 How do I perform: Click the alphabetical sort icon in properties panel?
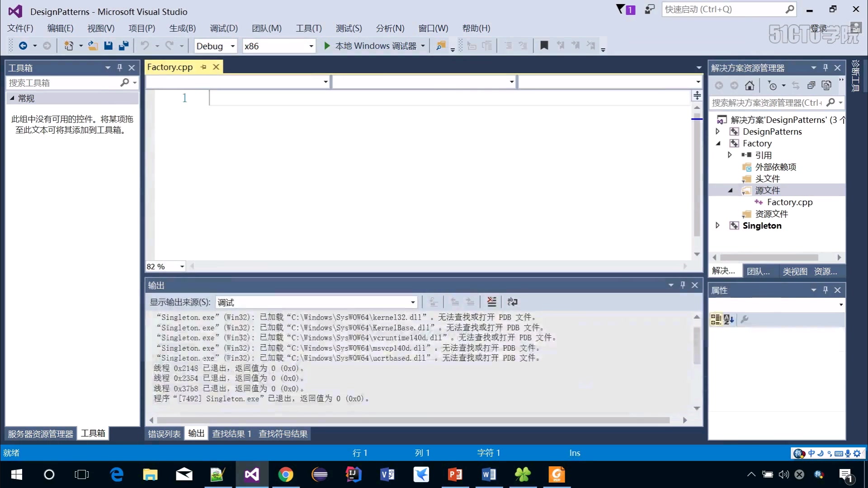[729, 319]
